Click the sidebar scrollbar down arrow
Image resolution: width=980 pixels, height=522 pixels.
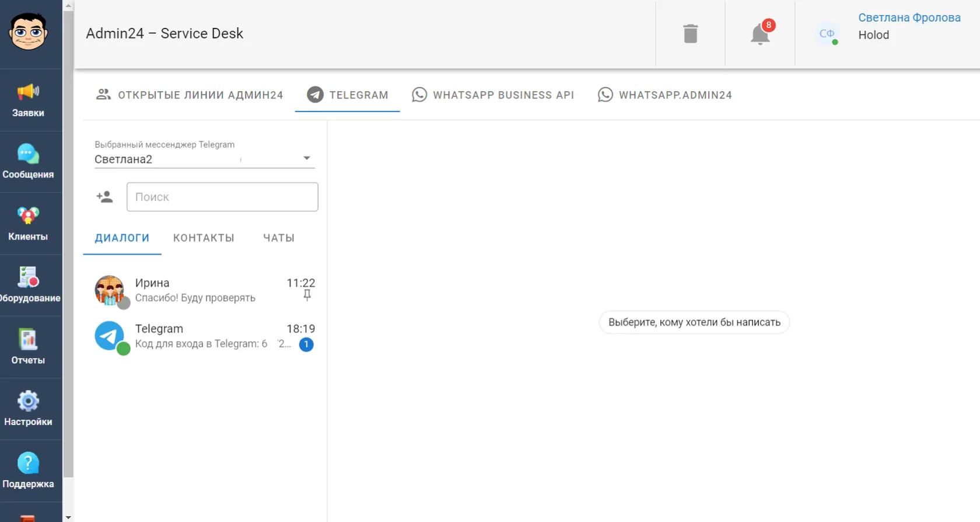tap(68, 517)
